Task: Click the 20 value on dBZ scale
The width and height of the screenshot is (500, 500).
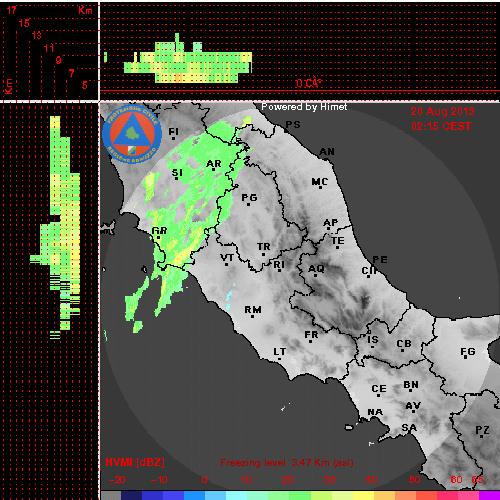Action: coord(287,480)
